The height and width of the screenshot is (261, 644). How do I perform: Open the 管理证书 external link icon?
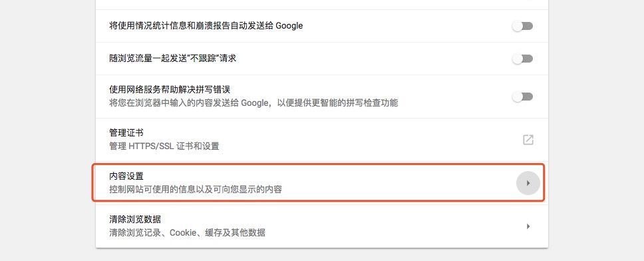528,140
